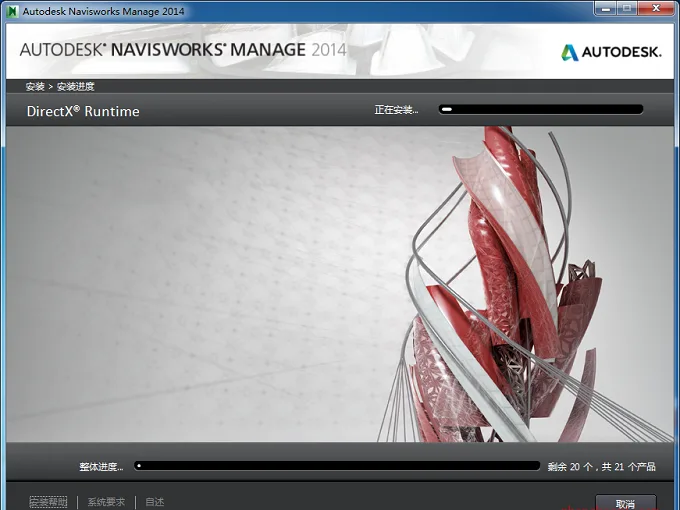Click the 正在安装... status text

[x=396, y=110]
